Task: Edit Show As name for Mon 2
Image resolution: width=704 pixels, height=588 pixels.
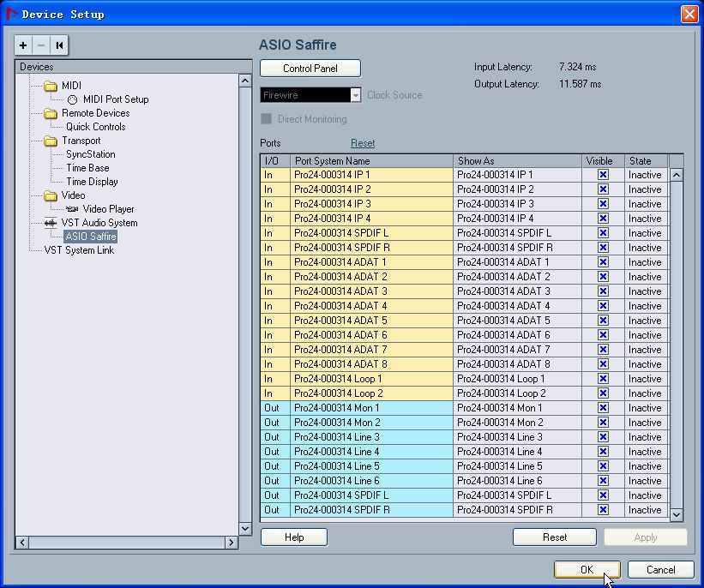Action: 517,423
